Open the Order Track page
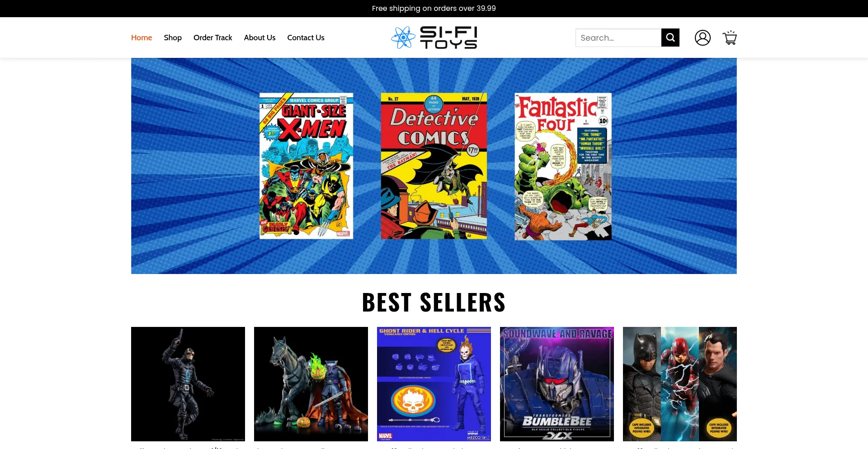Image resolution: width=868 pixels, height=449 pixels. pyautogui.click(x=212, y=38)
